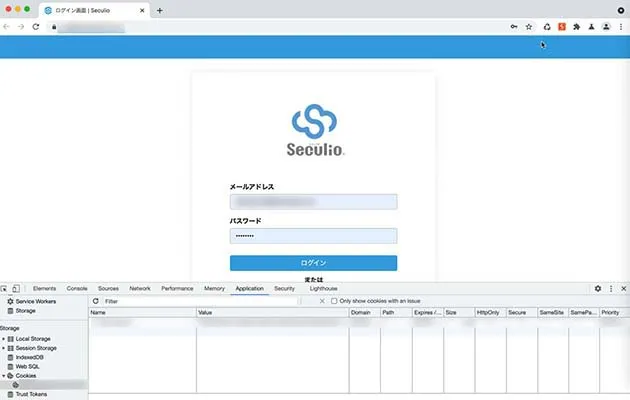Select the Application tab
630x400 pixels.
point(250,288)
